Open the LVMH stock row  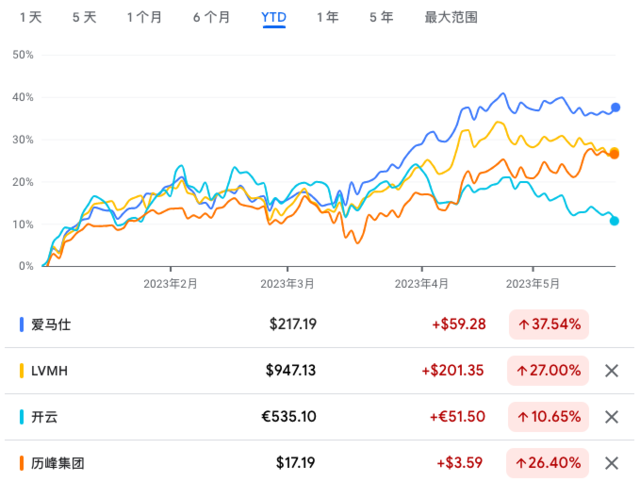click(x=320, y=371)
